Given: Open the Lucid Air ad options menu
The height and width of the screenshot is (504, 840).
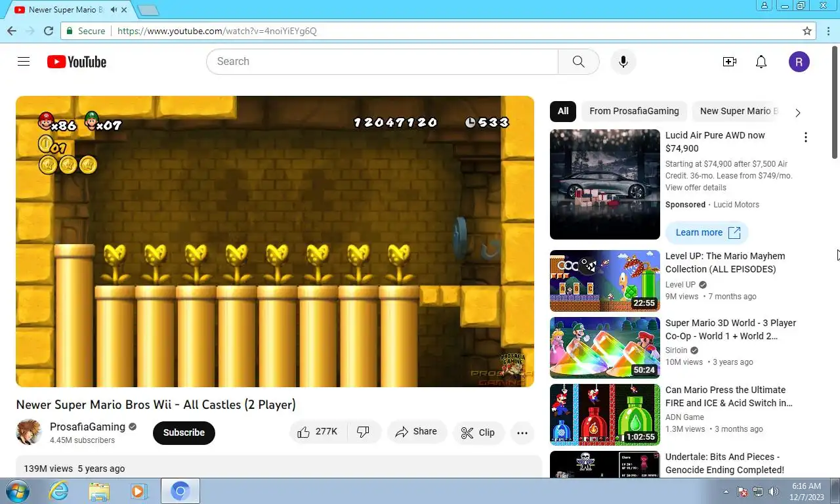Looking at the screenshot, I should tap(806, 137).
